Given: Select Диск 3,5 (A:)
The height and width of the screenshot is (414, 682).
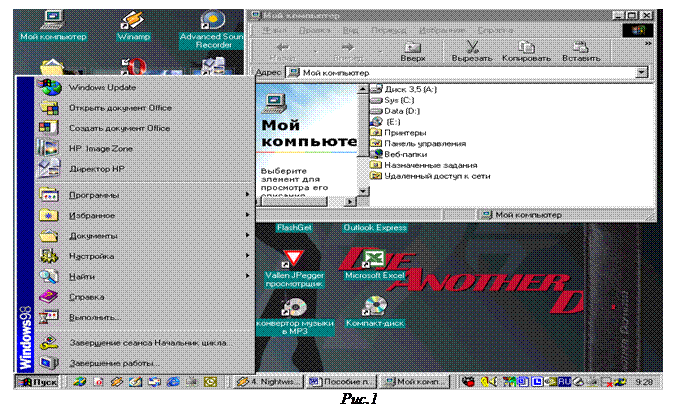Looking at the screenshot, I should point(404,89).
